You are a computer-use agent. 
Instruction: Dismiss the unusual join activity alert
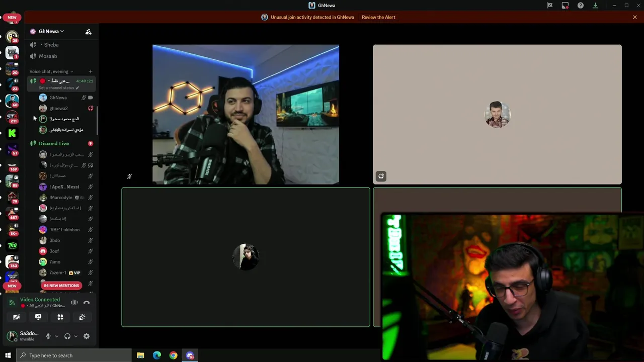point(635,17)
